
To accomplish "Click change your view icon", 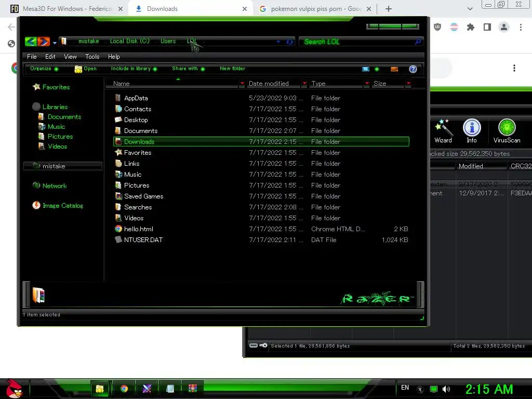I will pyautogui.click(x=365, y=69).
